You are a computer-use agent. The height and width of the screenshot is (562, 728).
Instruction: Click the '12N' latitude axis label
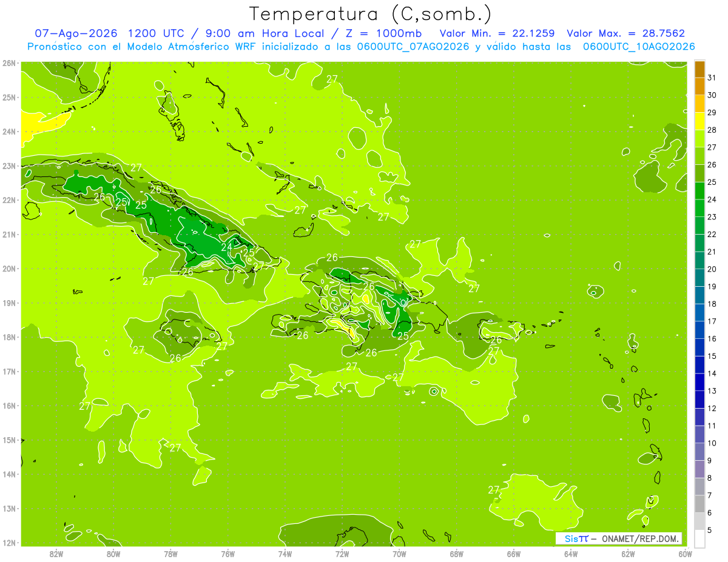tap(8, 543)
